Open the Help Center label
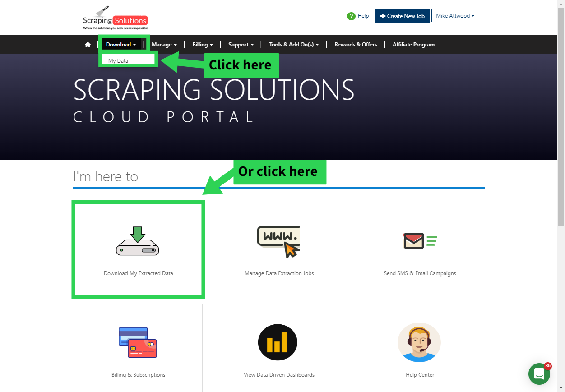Screen dimensions: 565x392 coord(420,375)
